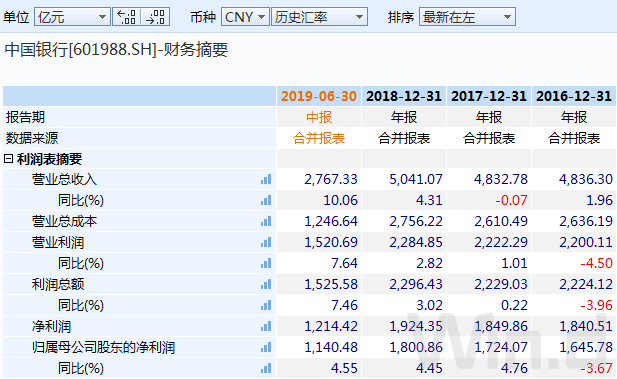Open chart icon for 归属母公司股东的净利润 row

pyautogui.click(x=266, y=347)
